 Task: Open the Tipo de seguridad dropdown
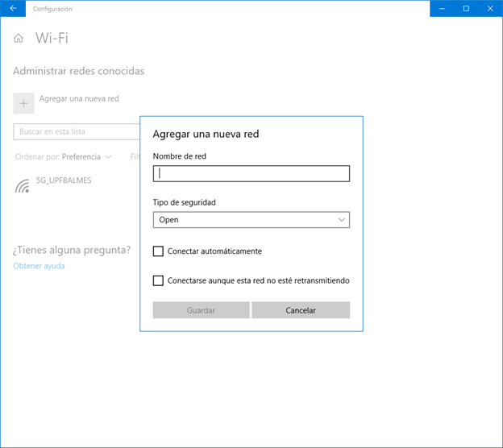251,220
